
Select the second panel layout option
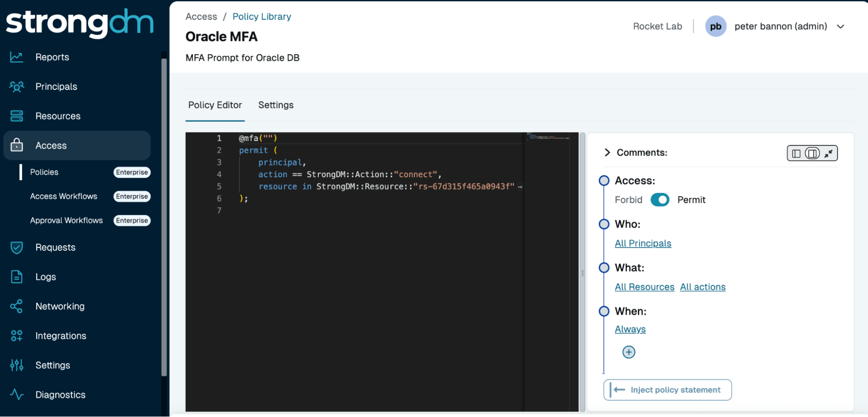pyautogui.click(x=812, y=153)
